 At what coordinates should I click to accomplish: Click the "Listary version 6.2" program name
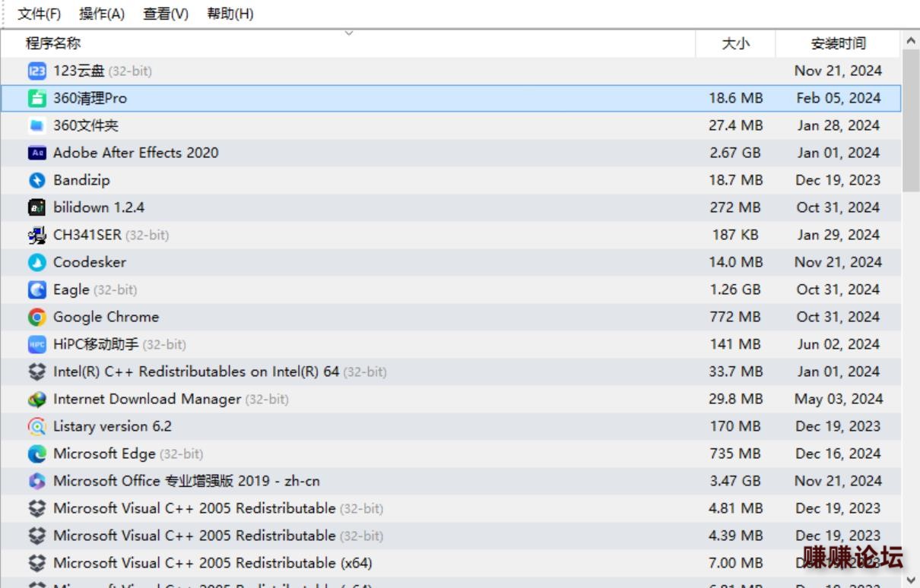113,426
